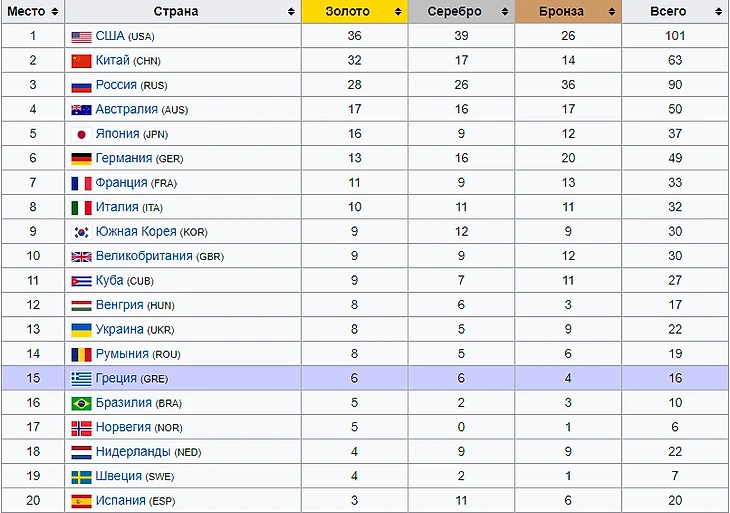Click the Brazil flag icon
This screenshot has height=513, width=730.
pyautogui.click(x=81, y=404)
